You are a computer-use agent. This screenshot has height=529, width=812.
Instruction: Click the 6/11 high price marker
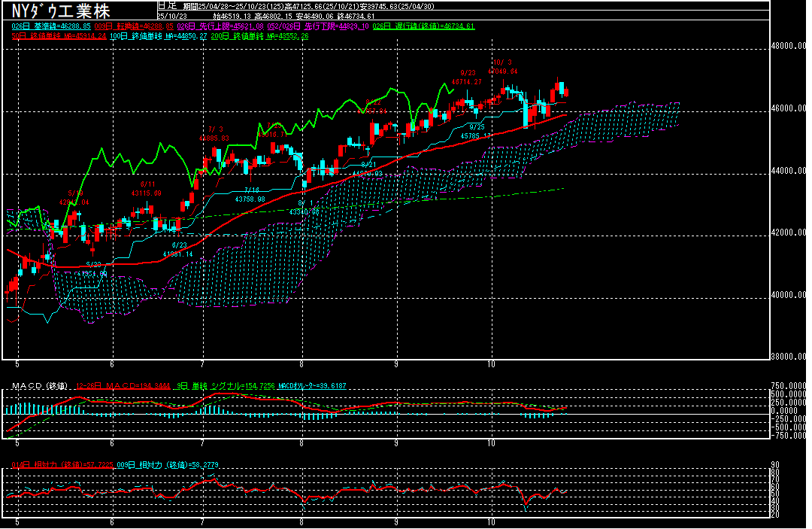click(x=147, y=189)
